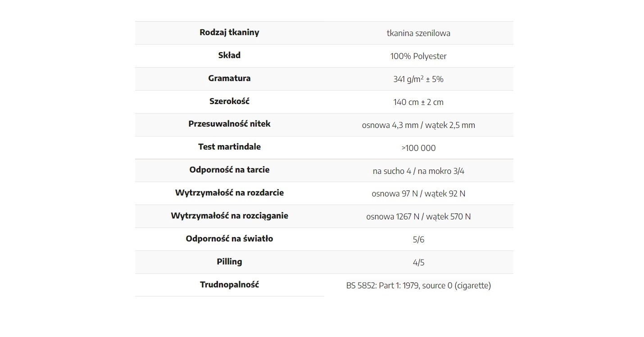The height and width of the screenshot is (337, 644).
Task: Select the 'tkanina szenilowa' value text
Action: click(418, 33)
